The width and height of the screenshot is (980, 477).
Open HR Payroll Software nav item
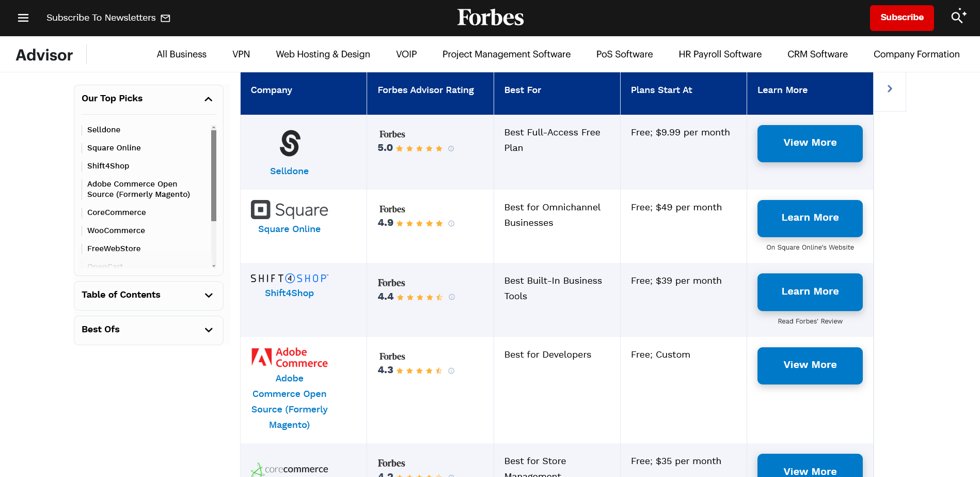coord(720,54)
